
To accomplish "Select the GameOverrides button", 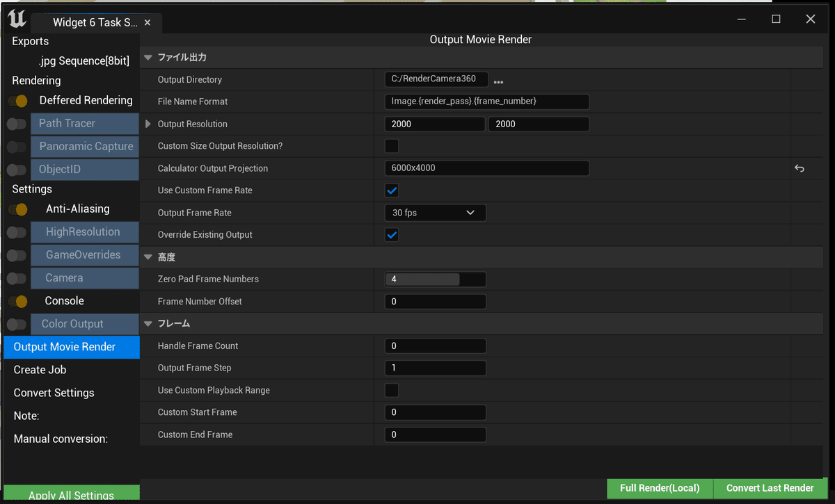I will 85,255.
